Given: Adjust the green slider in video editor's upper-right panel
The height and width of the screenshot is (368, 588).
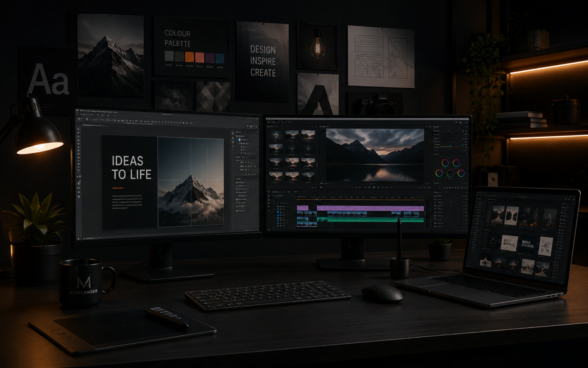Looking at the screenshot, I should (x=451, y=146).
